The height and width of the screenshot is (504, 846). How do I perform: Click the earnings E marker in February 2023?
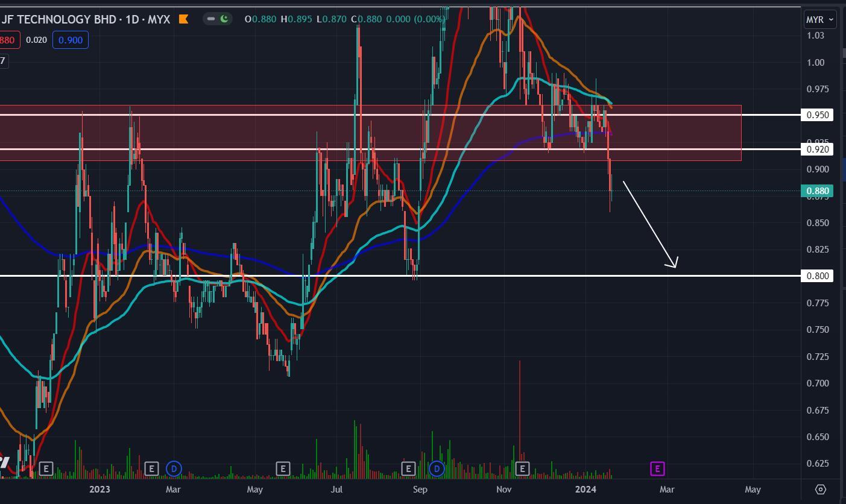coord(151,468)
